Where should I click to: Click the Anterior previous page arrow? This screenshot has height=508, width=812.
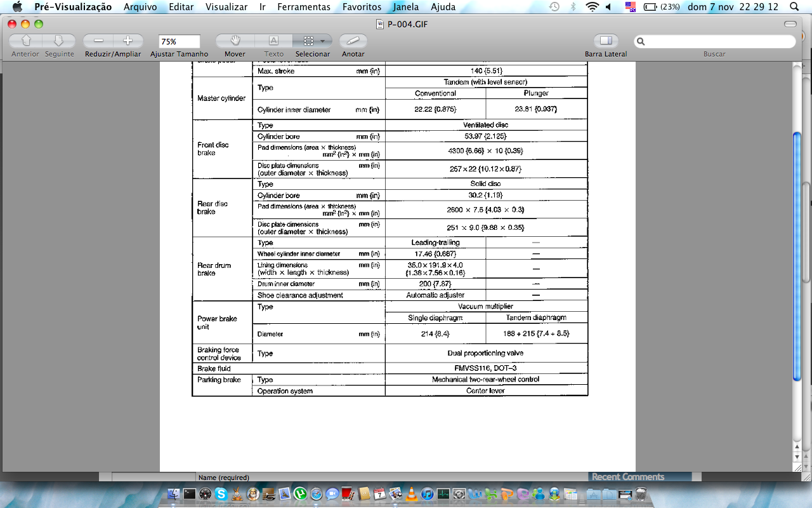click(x=26, y=41)
